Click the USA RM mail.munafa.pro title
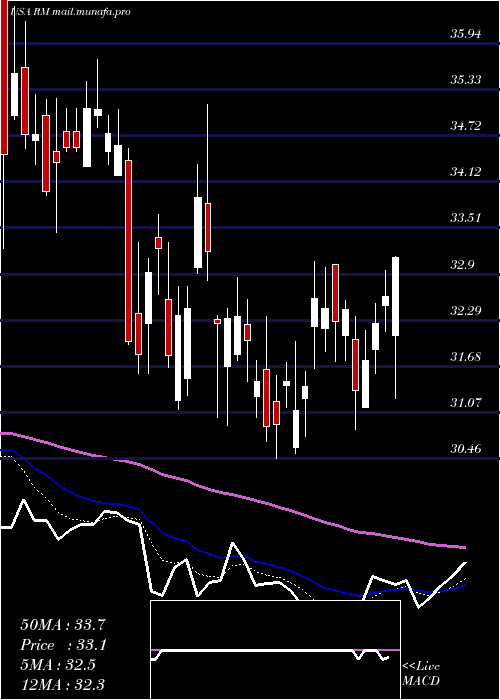This screenshot has width=500, height=700. point(69,12)
